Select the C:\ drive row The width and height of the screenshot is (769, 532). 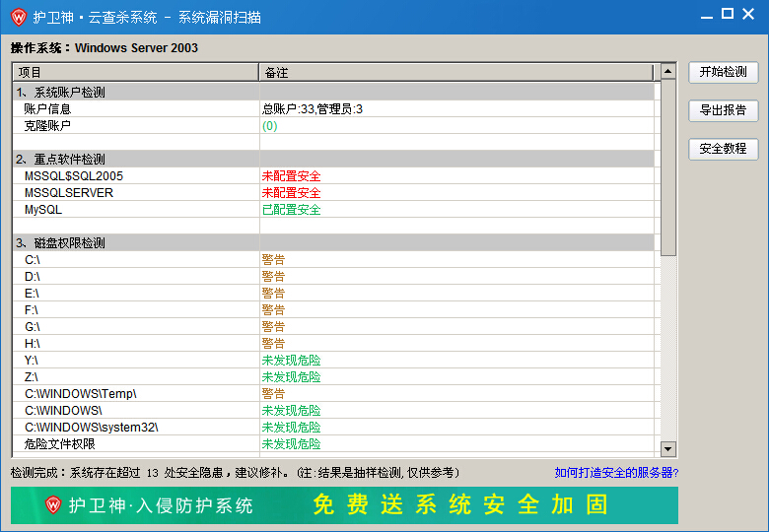pyautogui.click(x=333, y=260)
